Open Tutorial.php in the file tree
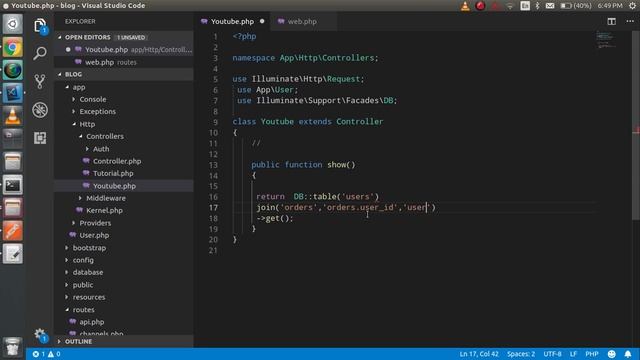 click(x=113, y=173)
